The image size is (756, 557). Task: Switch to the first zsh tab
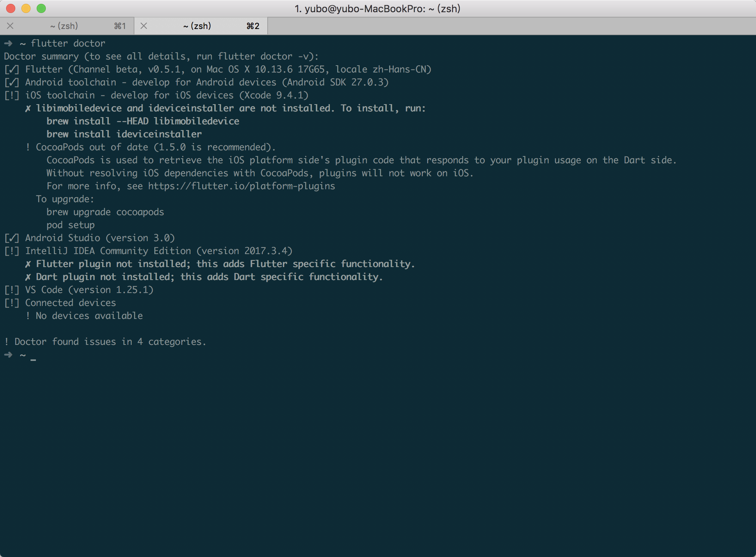point(67,26)
